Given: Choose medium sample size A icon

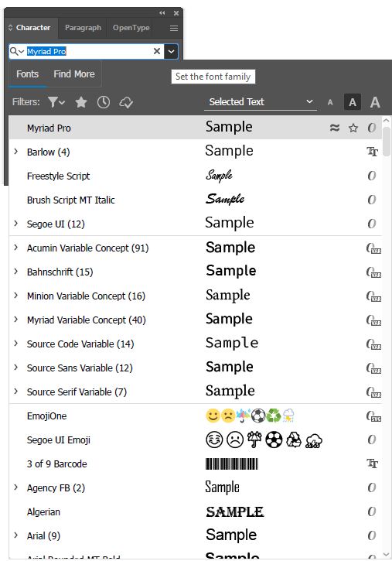Looking at the screenshot, I should [353, 102].
